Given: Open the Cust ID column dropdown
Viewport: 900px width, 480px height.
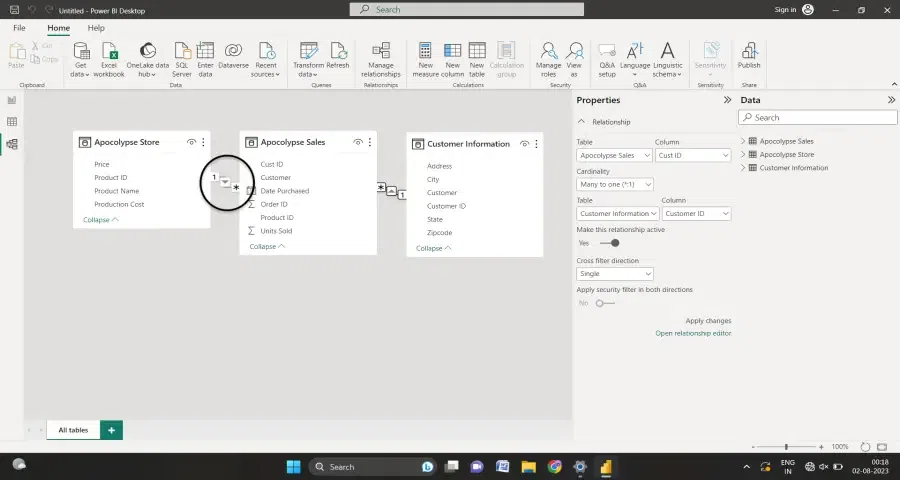Looking at the screenshot, I should tap(693, 156).
